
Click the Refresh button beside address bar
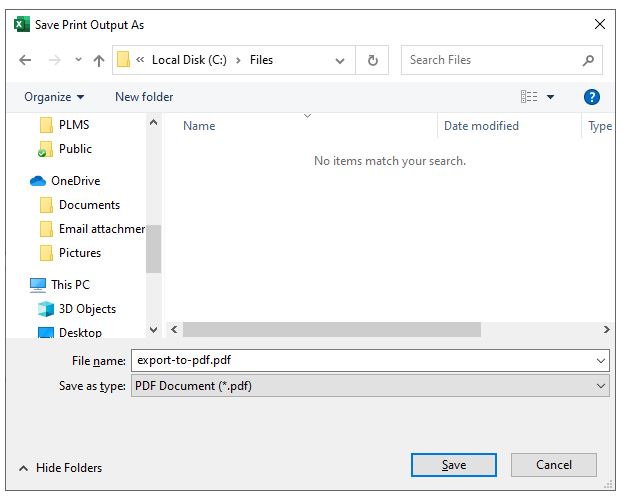point(373,60)
